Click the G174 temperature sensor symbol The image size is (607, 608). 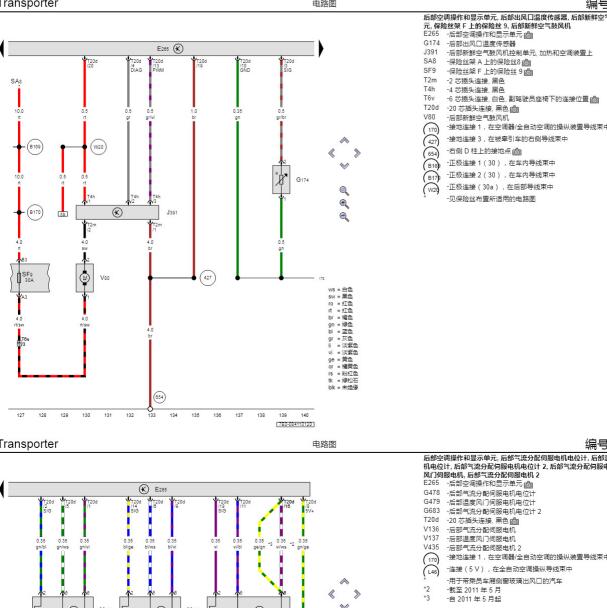pos(281,180)
